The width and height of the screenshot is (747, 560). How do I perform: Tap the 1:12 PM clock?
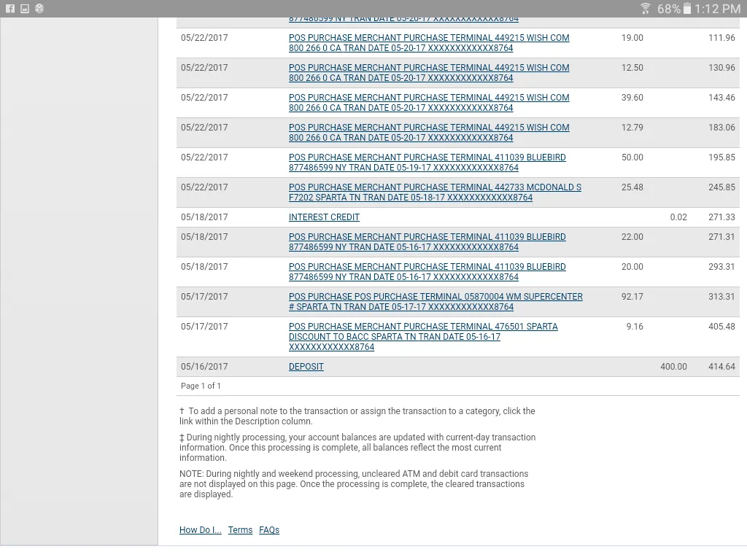coord(718,9)
